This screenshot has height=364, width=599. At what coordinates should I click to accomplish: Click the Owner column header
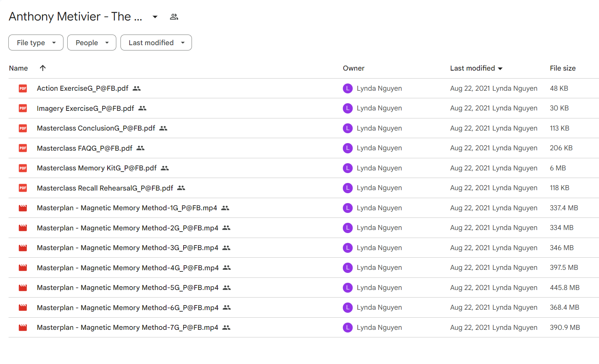(353, 68)
